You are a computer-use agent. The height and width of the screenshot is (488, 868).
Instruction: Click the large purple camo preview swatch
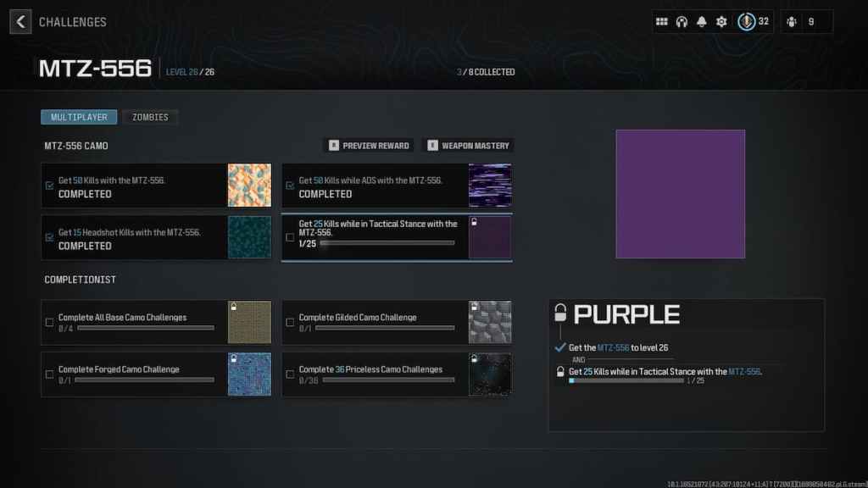click(680, 194)
